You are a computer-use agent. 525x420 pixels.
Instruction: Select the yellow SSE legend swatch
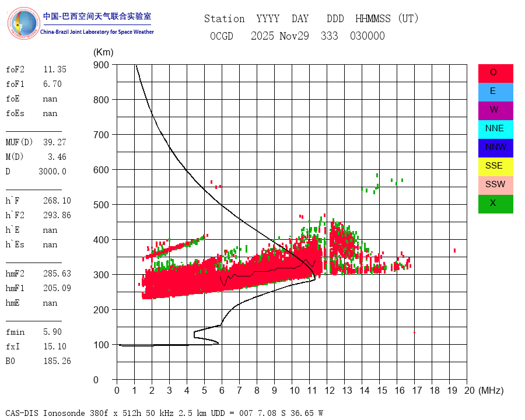(495, 167)
